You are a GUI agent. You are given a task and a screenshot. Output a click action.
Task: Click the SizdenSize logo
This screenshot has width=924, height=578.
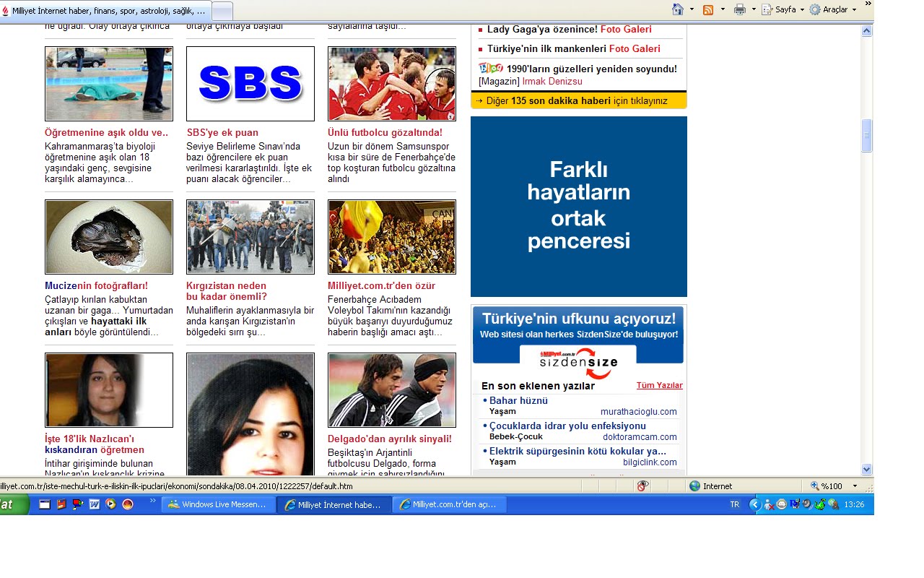[x=578, y=363]
